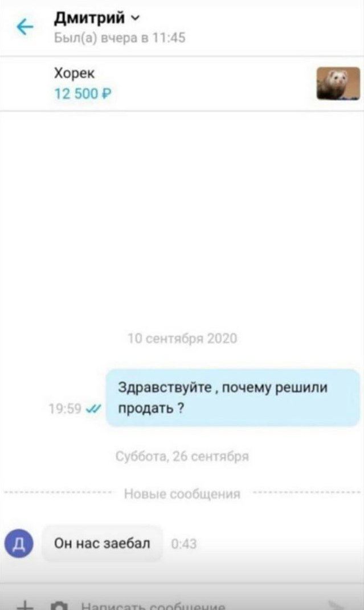This screenshot has height=610, width=364.
Task: Click the 12 500 ₽ price
Action: 83,94
